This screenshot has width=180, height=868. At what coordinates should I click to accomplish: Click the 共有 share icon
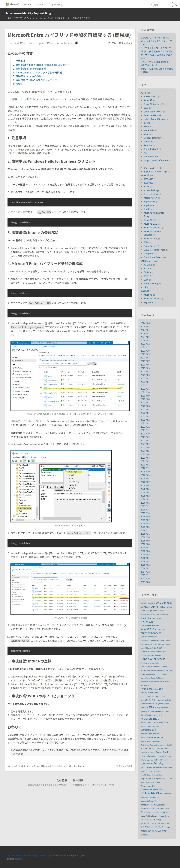click(112, 43)
